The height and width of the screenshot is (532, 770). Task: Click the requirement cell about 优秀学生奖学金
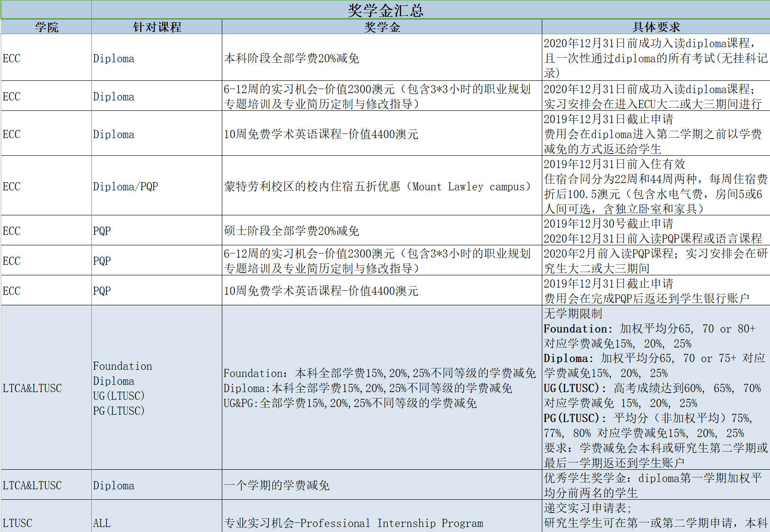(656, 485)
